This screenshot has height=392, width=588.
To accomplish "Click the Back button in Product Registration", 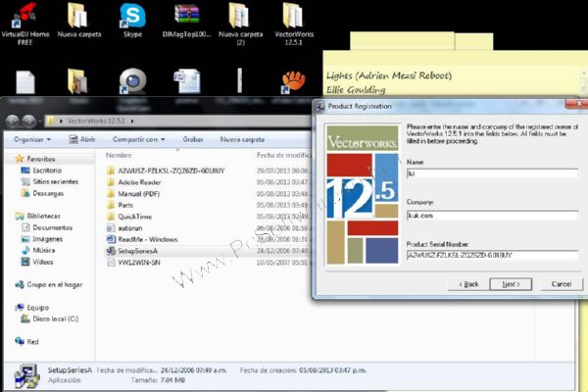I will coord(468,284).
